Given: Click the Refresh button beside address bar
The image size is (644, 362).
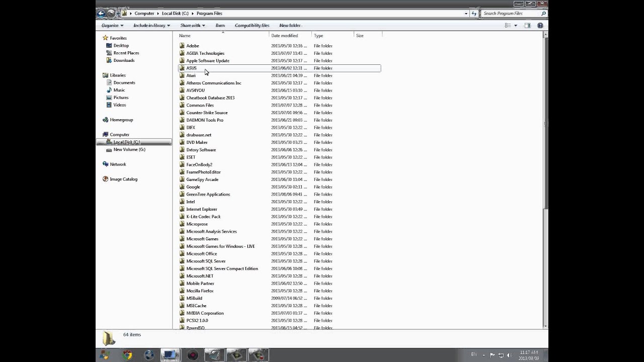Looking at the screenshot, I should point(474,14).
